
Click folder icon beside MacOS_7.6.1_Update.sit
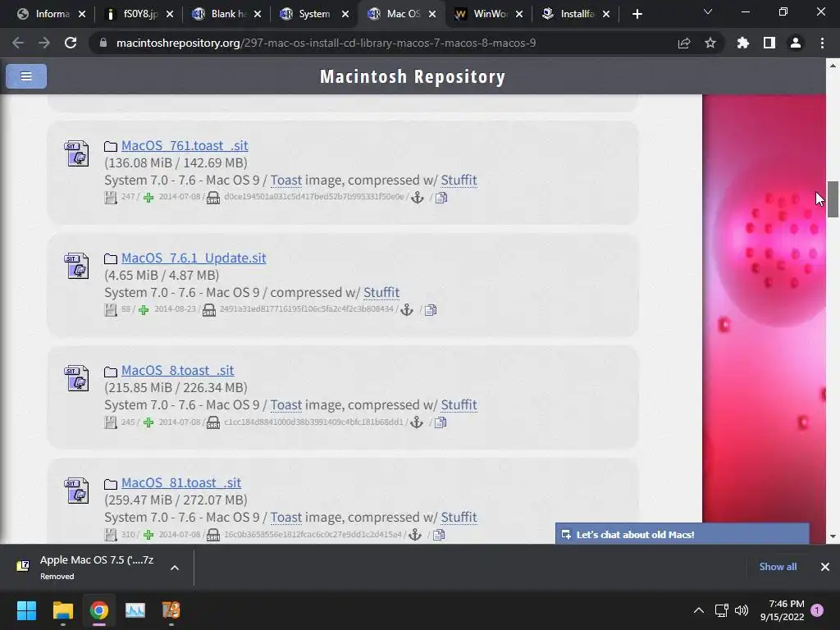tap(111, 258)
